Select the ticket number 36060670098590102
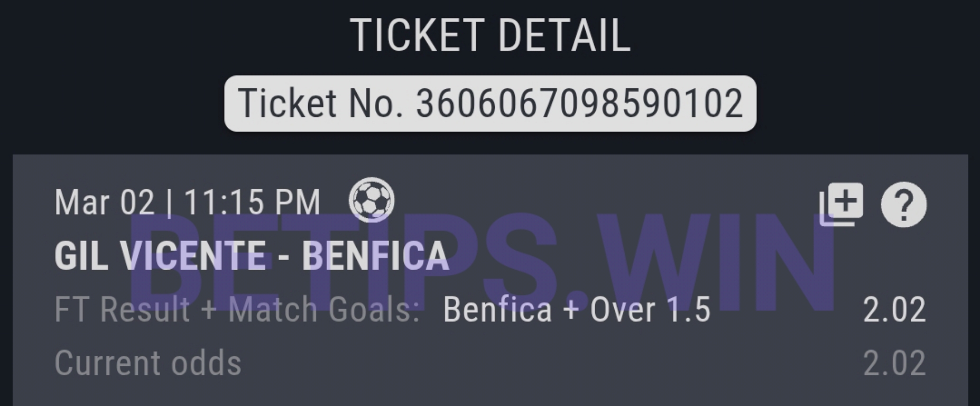The height and width of the screenshot is (406, 980). click(x=579, y=103)
